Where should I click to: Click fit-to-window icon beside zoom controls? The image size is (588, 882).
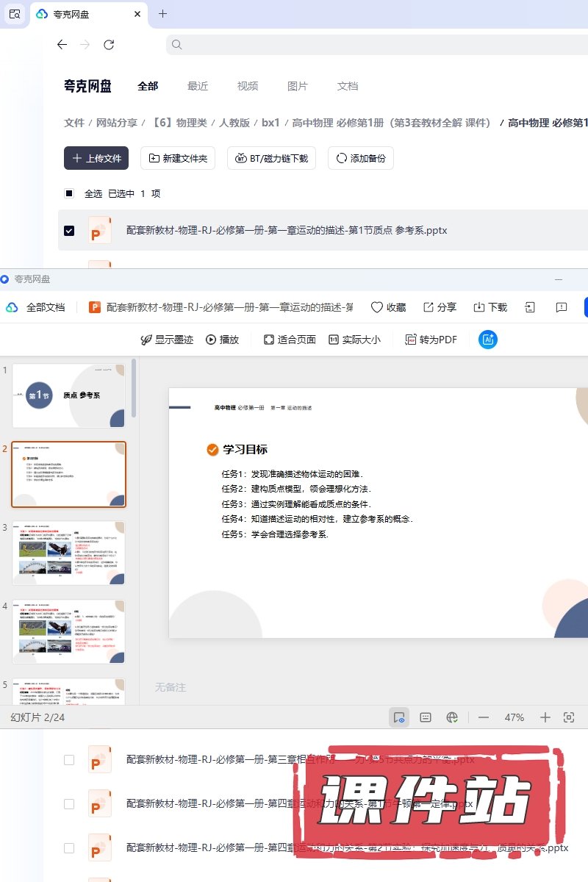(x=568, y=717)
